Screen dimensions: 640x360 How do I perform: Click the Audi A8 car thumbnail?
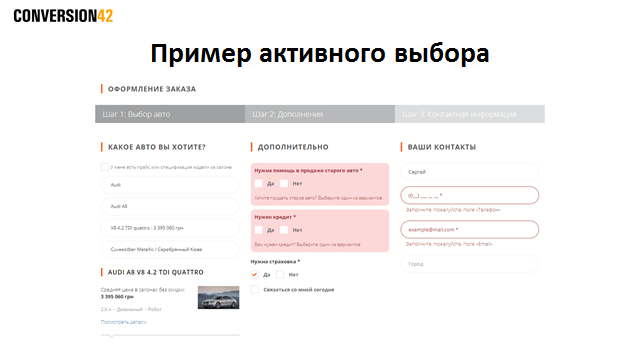218,297
